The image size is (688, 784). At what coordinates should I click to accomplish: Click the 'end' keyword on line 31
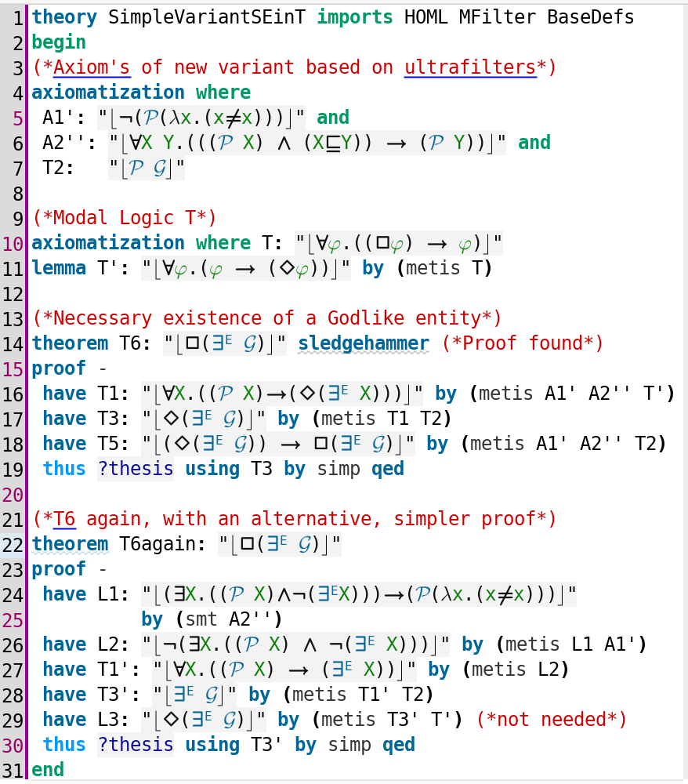(x=48, y=770)
